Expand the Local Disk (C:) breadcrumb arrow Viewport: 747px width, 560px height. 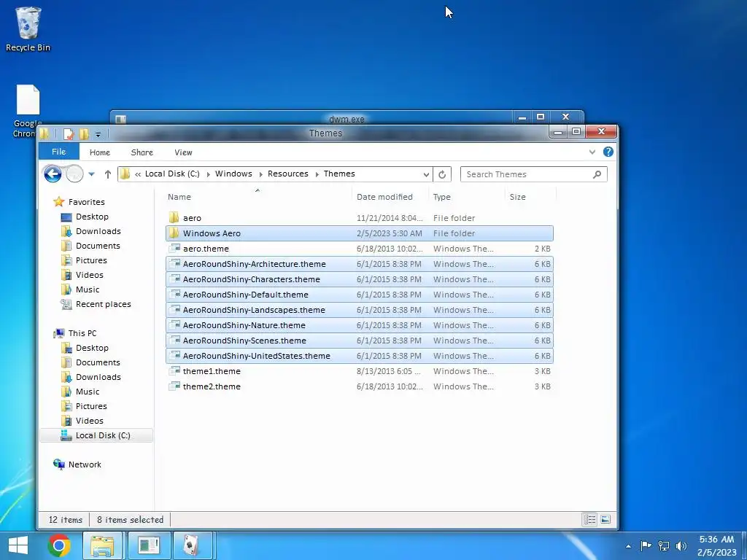click(208, 174)
